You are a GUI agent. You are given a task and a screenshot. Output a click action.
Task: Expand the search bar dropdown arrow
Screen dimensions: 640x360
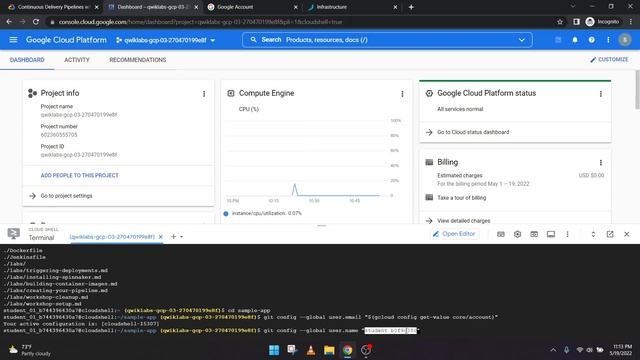tap(522, 40)
